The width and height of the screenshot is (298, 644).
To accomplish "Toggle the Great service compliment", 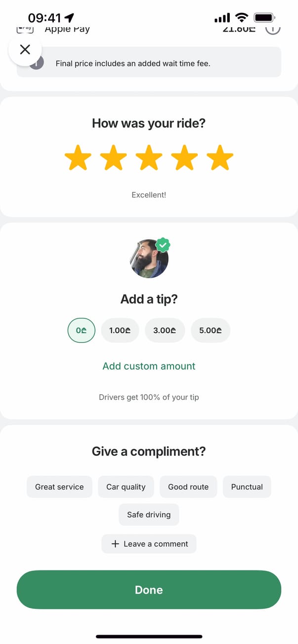I will (x=59, y=487).
